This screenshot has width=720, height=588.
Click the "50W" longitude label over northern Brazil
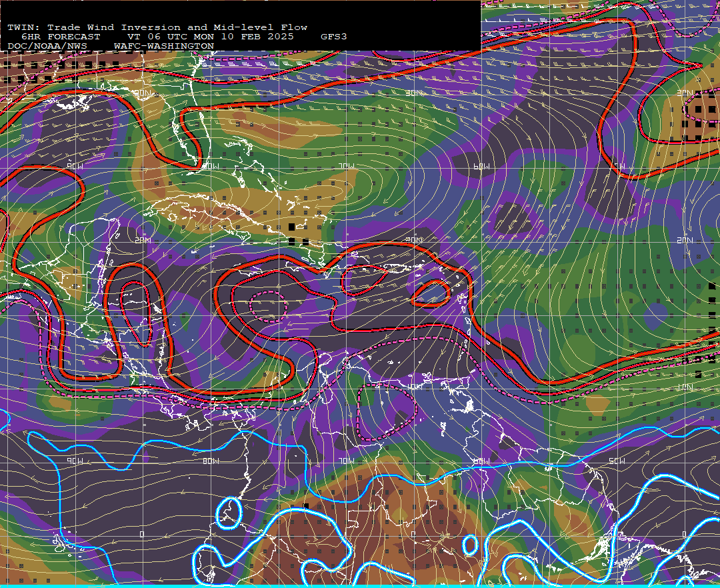(x=617, y=461)
